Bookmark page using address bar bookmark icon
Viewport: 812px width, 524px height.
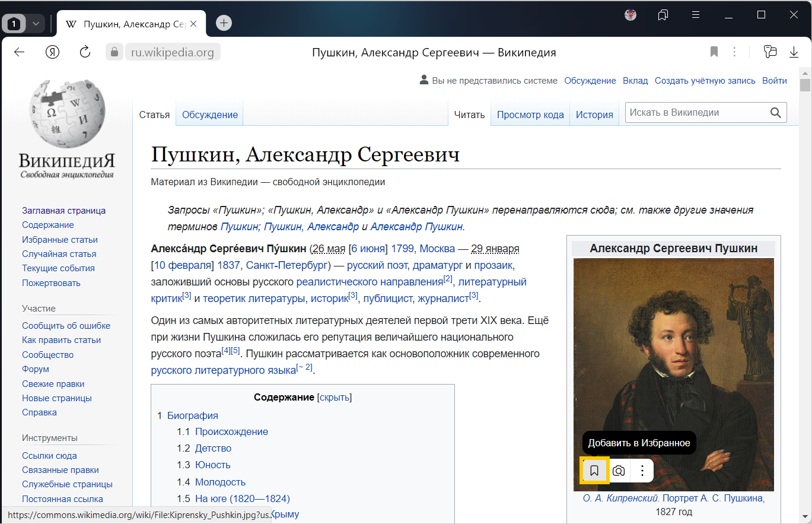(x=714, y=52)
